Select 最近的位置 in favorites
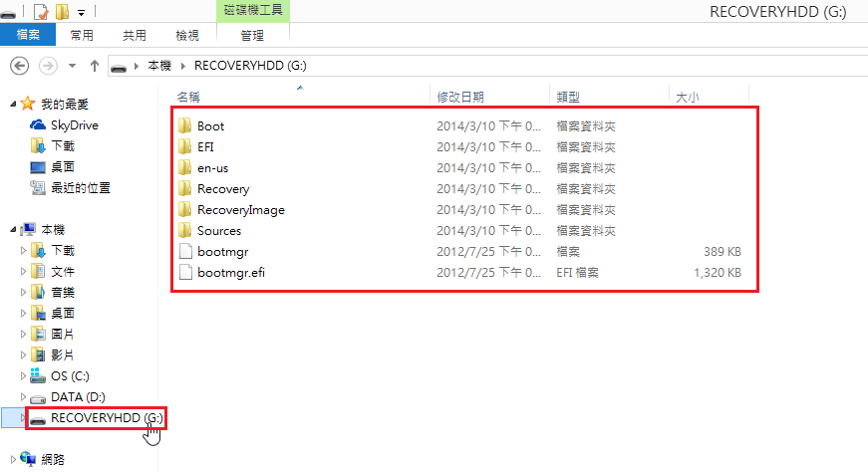 (80, 188)
